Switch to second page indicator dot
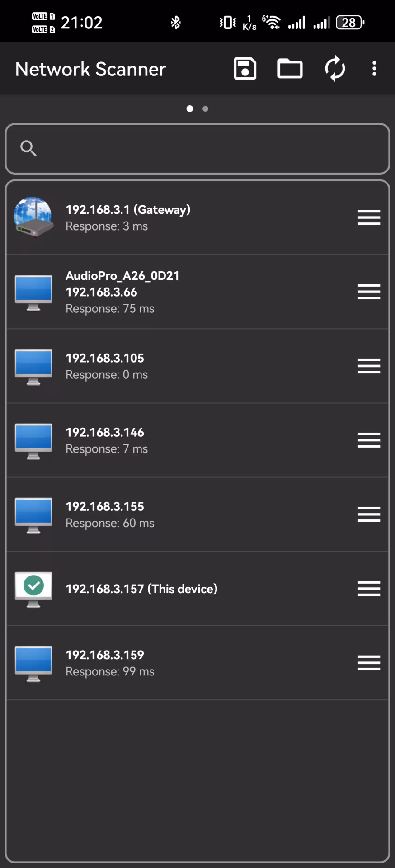 (x=205, y=108)
